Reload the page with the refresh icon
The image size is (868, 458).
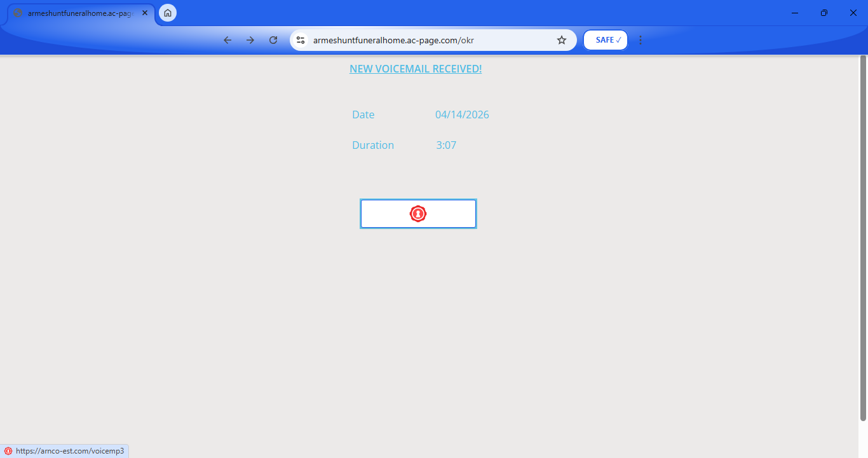(x=273, y=40)
